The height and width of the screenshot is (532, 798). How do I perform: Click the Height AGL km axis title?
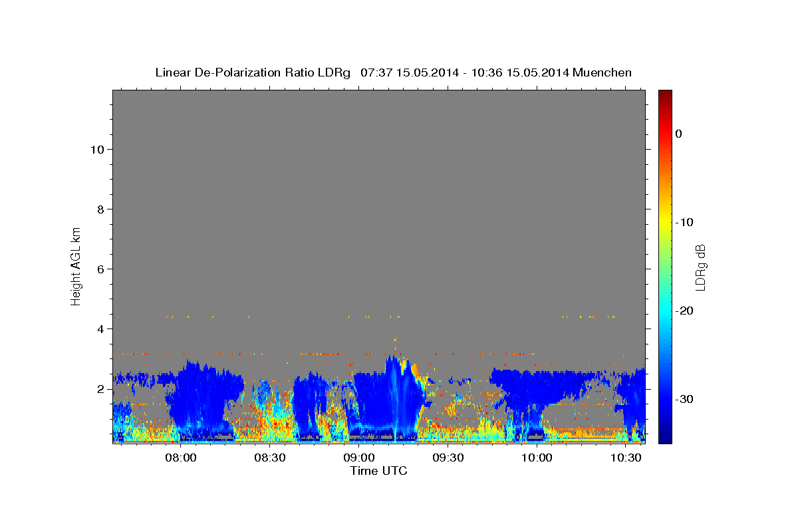click(76, 265)
